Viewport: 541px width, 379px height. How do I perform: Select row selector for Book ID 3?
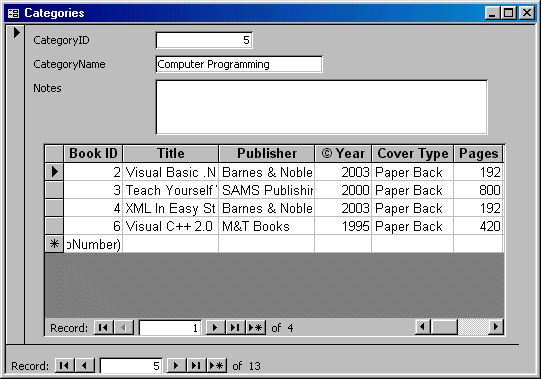coord(54,190)
